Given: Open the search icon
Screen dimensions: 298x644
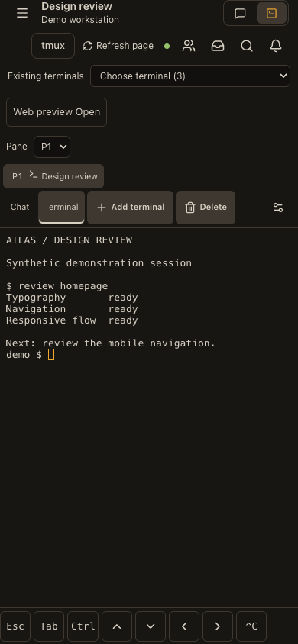Looking at the screenshot, I should tap(247, 46).
